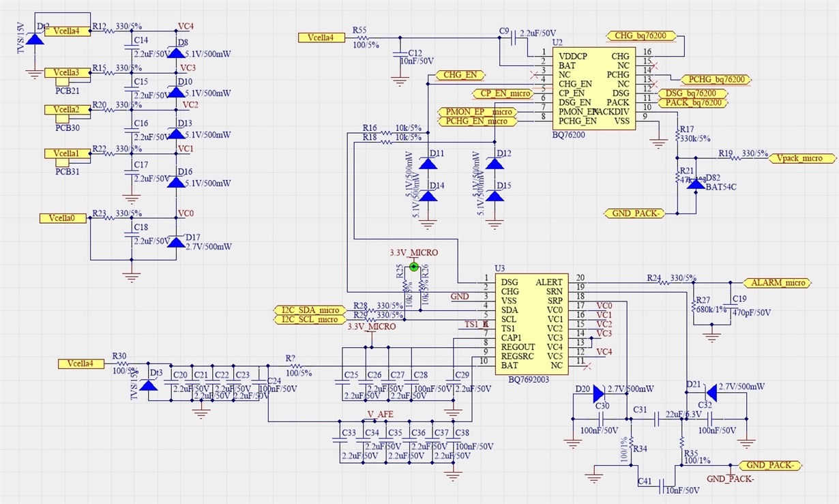Screen dimensions: 839x504
Task: Click the GND net label at U3 pin 3
Action: pos(460,297)
